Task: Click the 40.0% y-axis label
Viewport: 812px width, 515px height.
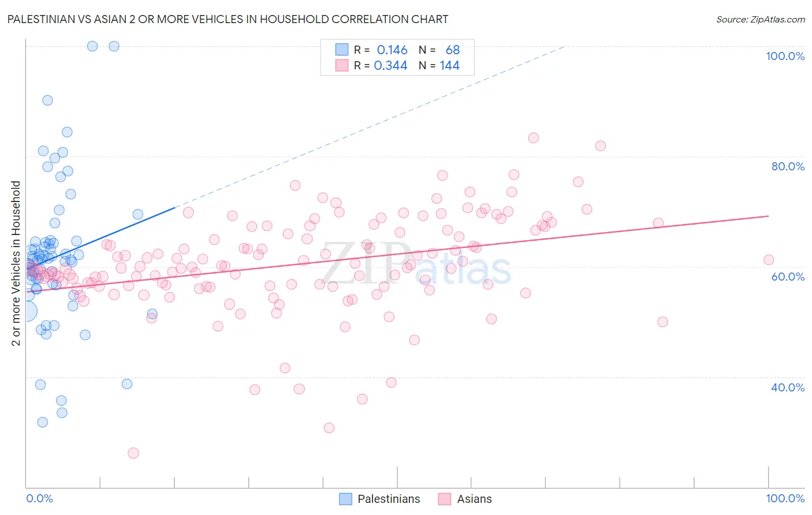Action: tap(788, 387)
